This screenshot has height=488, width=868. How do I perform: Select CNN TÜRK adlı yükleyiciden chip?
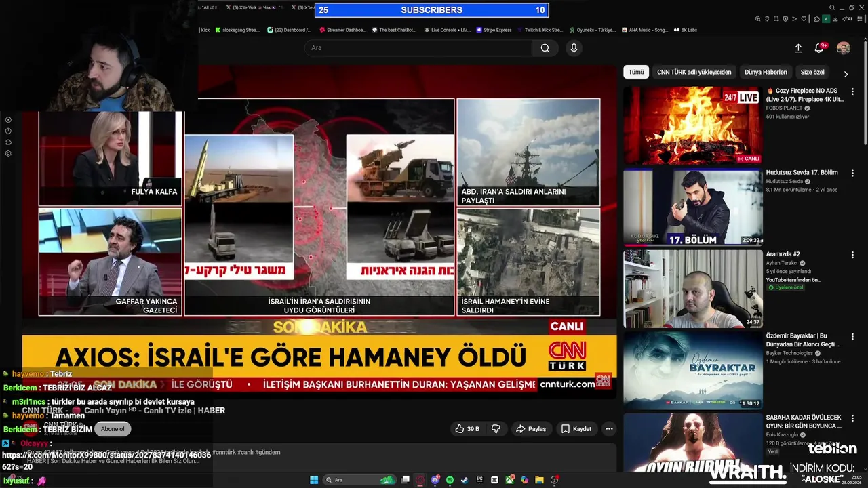click(x=694, y=72)
